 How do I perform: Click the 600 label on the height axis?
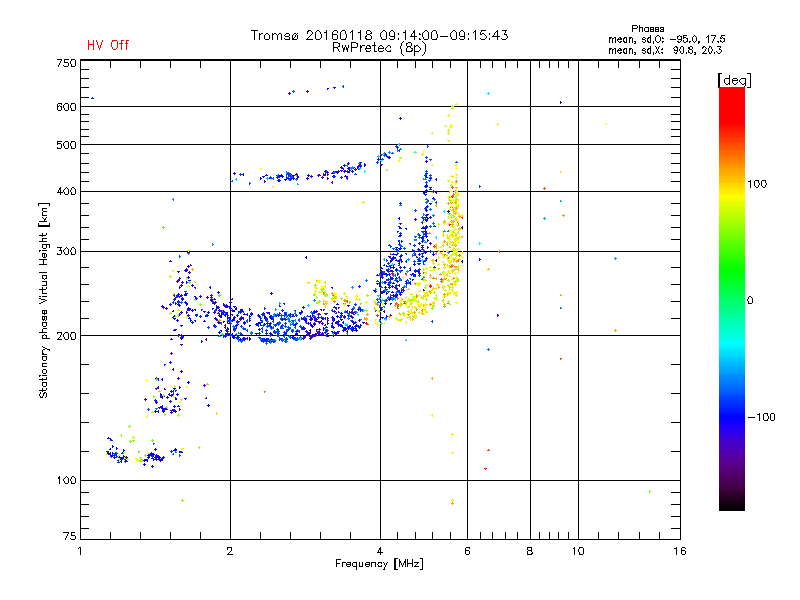pos(66,107)
